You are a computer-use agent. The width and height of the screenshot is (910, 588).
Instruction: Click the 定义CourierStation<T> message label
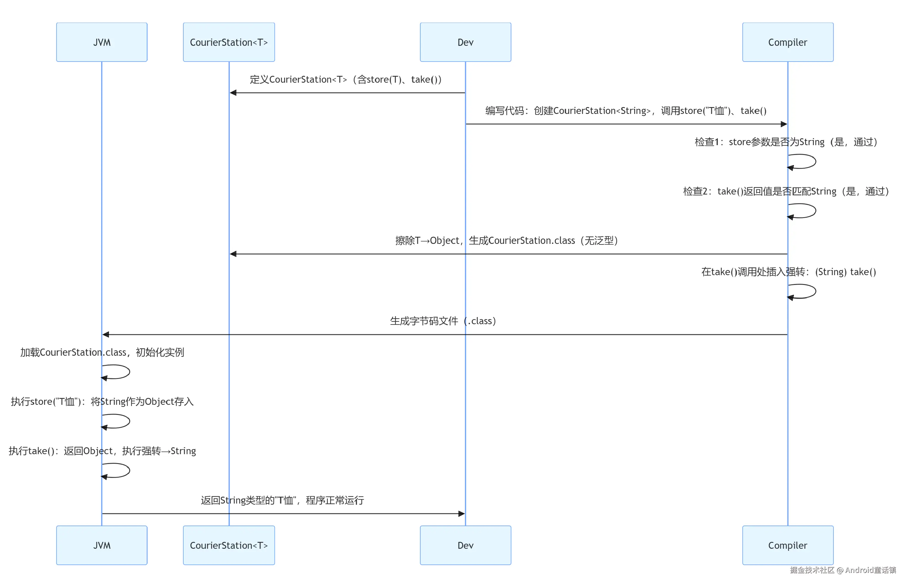345,79
